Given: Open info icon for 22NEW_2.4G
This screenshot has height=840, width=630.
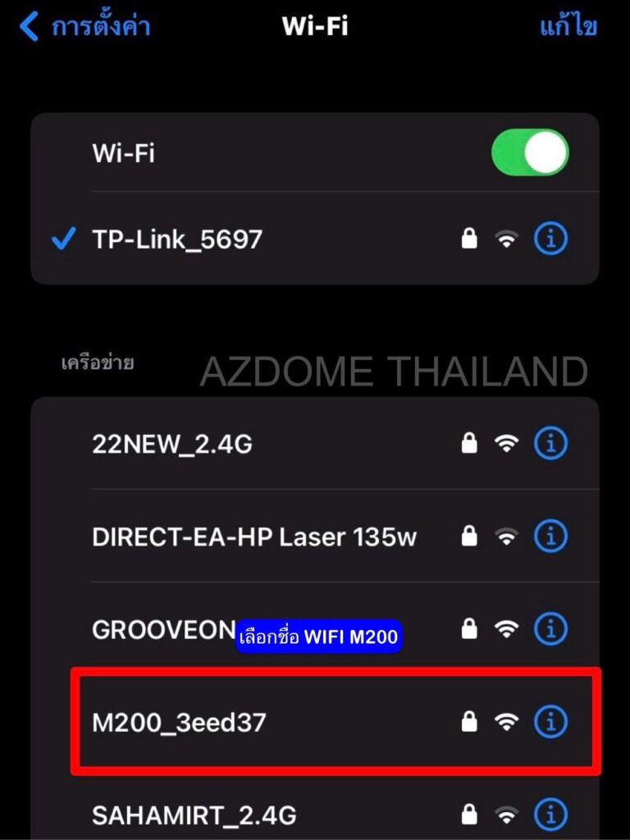Looking at the screenshot, I should (x=550, y=444).
